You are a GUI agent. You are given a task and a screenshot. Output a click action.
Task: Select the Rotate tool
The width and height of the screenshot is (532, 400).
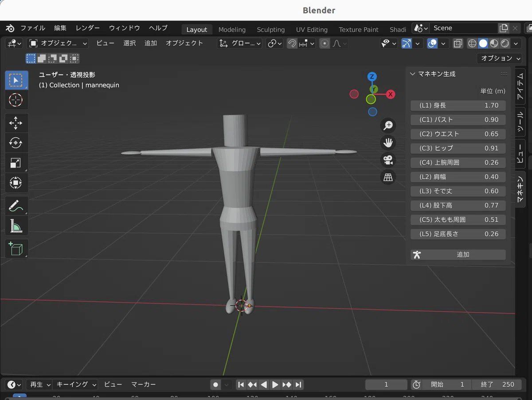pyautogui.click(x=16, y=143)
